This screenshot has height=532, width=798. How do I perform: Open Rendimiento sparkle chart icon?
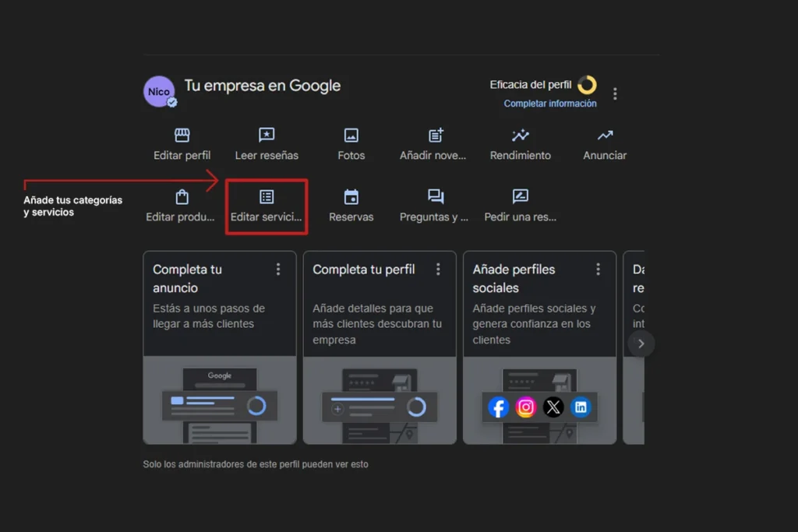pyautogui.click(x=520, y=136)
